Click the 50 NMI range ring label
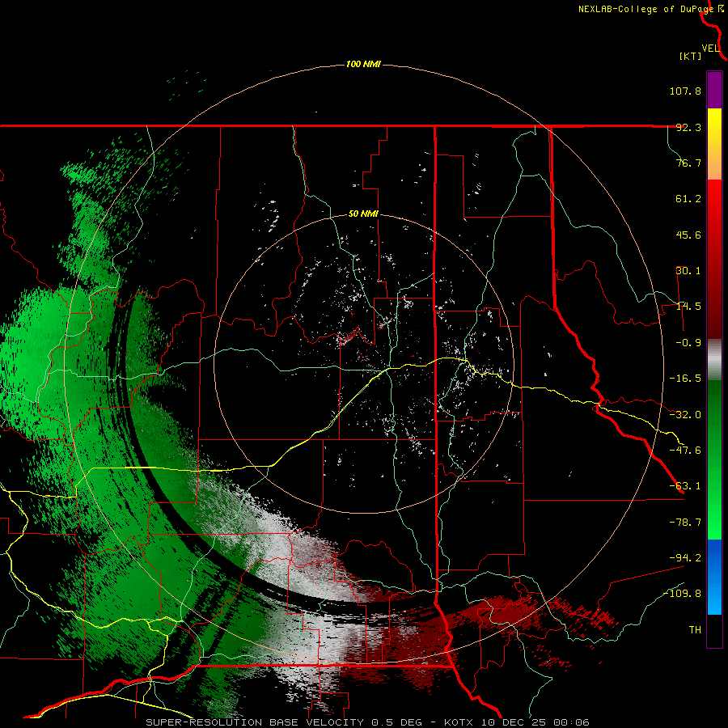This screenshot has height=728, width=728. (363, 214)
